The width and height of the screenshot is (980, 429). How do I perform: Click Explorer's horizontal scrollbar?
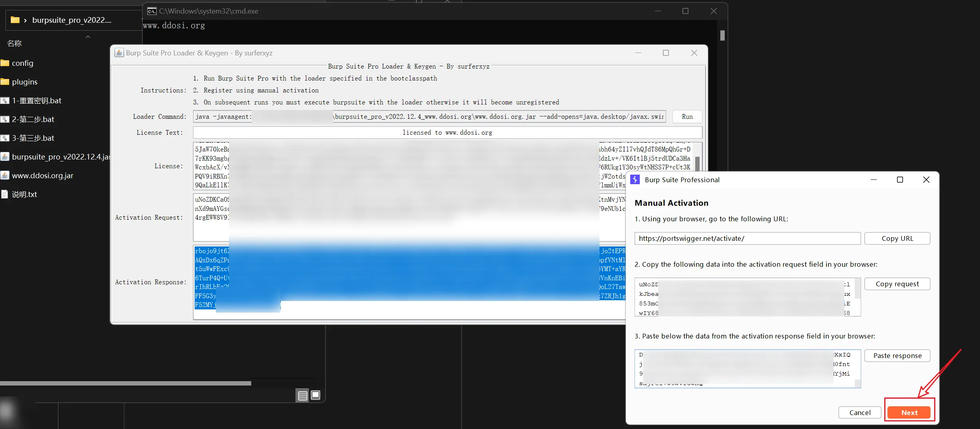126,383
